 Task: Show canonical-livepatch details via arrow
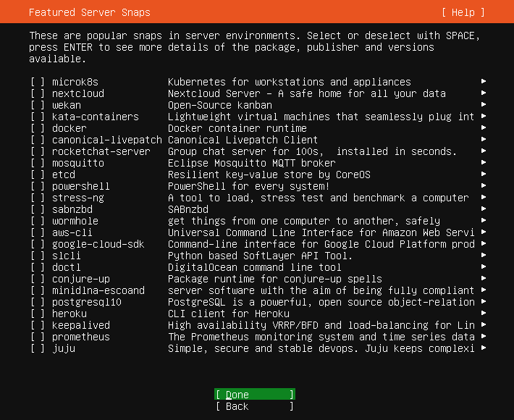(x=484, y=139)
